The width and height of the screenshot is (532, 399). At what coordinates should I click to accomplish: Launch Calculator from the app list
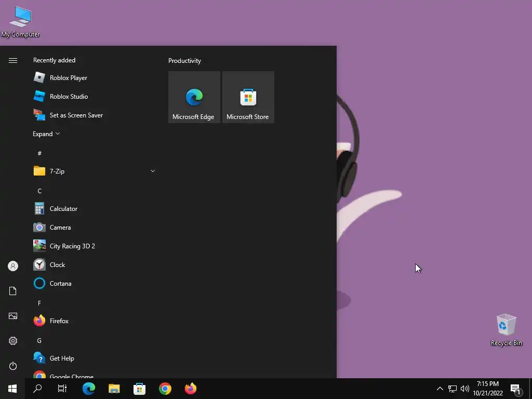coord(95,209)
